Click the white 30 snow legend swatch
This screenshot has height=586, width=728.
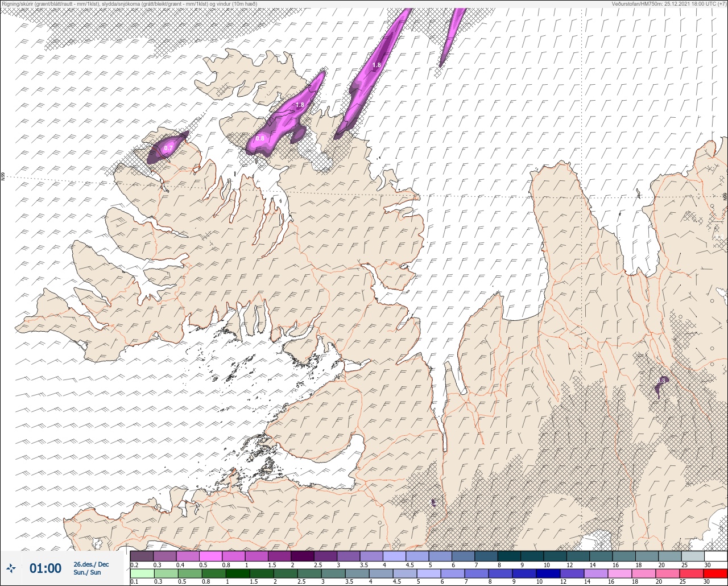point(715,556)
